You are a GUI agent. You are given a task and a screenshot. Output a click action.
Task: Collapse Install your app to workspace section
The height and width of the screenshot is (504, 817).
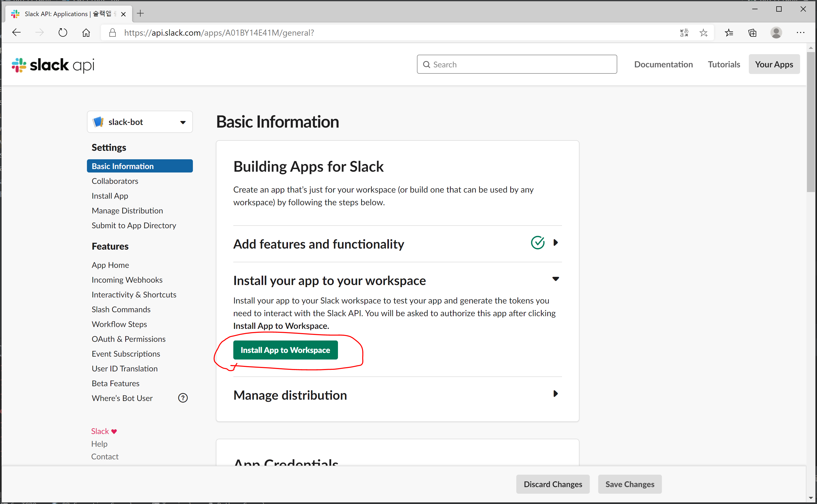555,279
